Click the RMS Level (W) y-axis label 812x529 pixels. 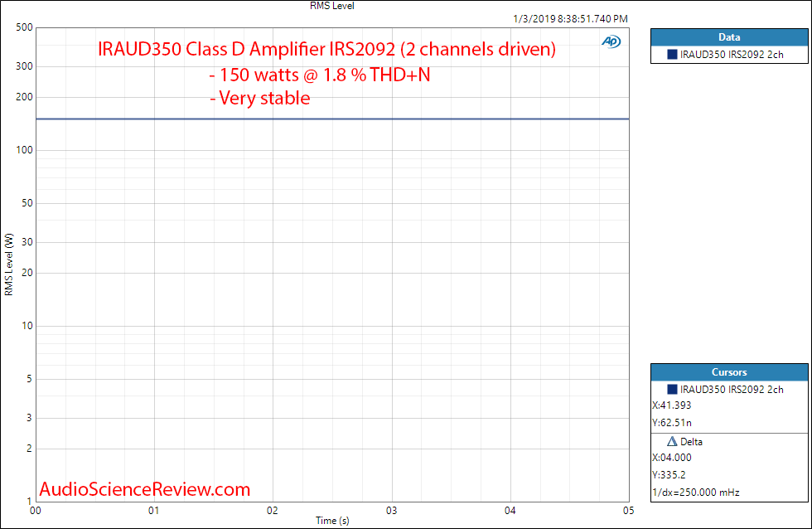click(8, 264)
